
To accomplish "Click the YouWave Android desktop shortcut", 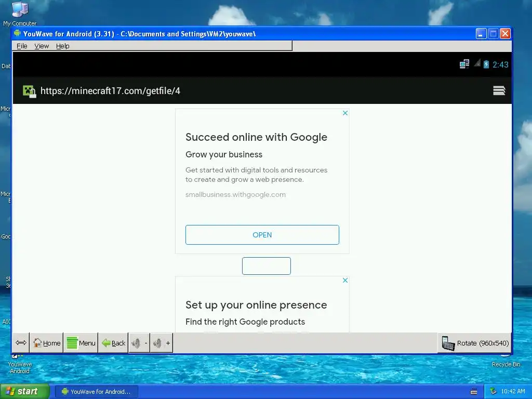I will pyautogui.click(x=20, y=364).
